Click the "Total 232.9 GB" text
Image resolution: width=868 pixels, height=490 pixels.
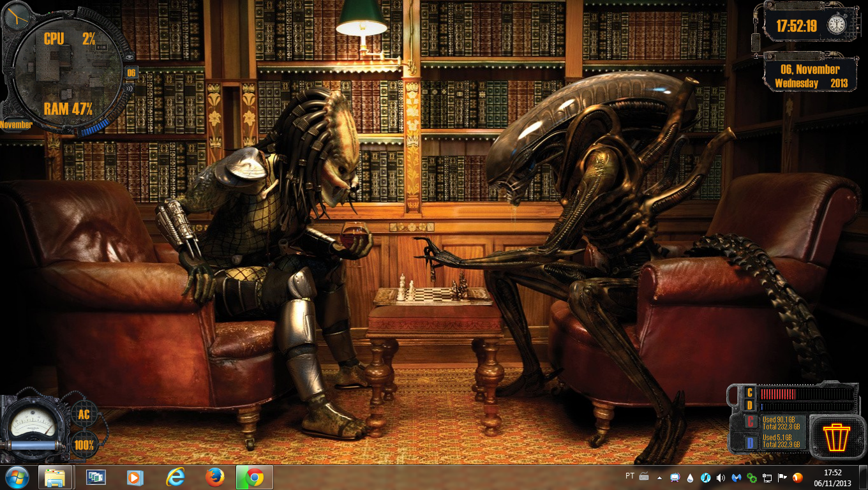click(781, 445)
